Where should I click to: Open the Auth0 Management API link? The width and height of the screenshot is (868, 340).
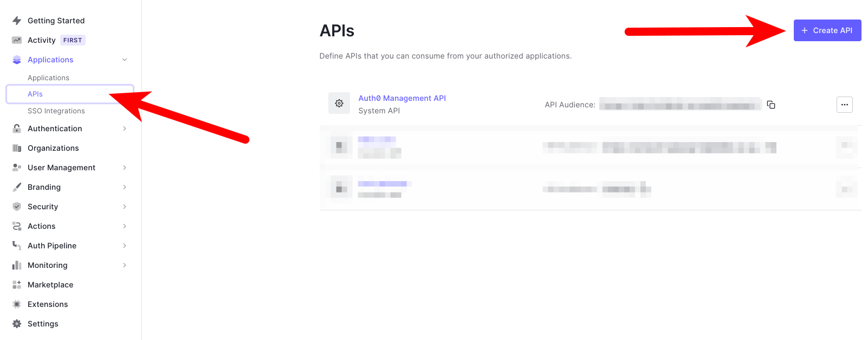pos(402,98)
